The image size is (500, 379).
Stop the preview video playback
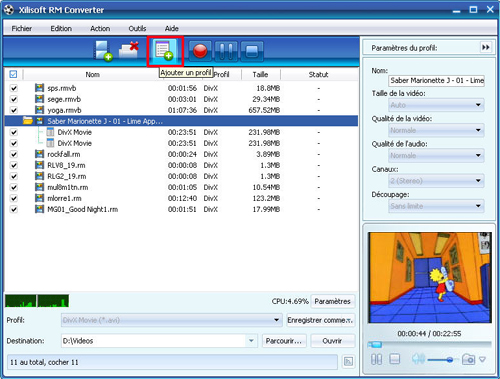394,359
